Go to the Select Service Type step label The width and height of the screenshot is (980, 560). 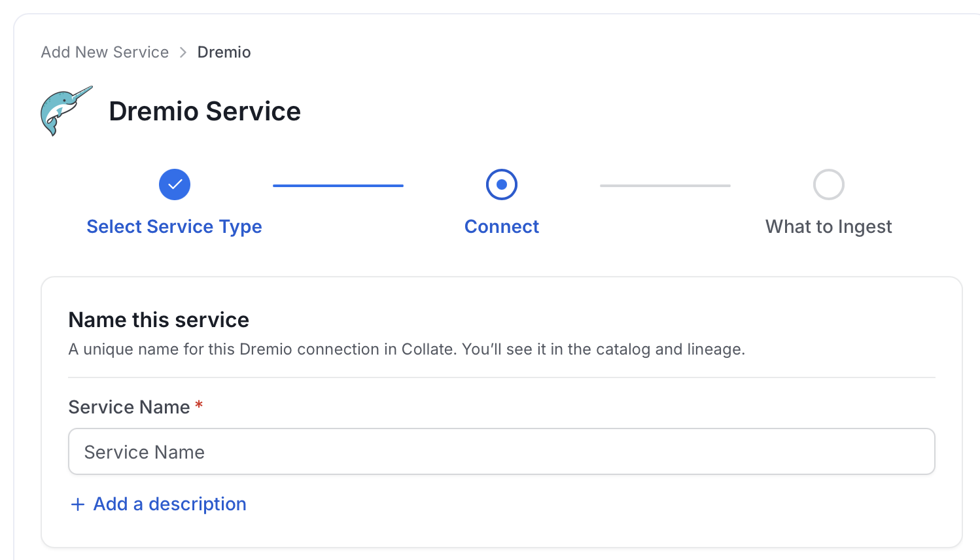point(174,226)
